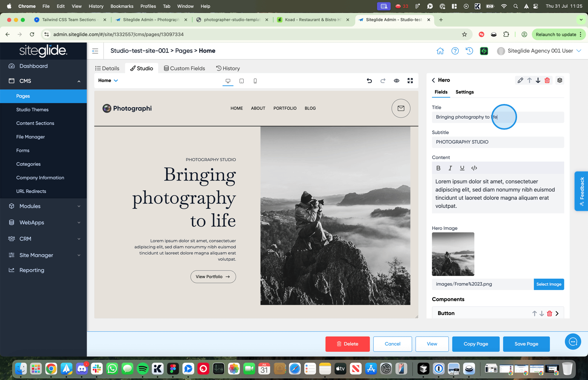
Task: Click the sidebar collapse hamburger icon
Action: coord(95,51)
